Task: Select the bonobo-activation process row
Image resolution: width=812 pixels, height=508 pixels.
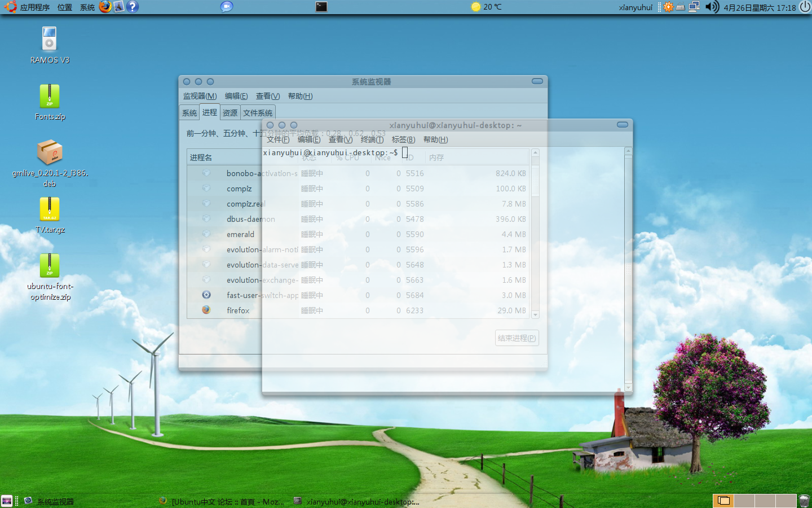Action: pyautogui.click(x=358, y=173)
